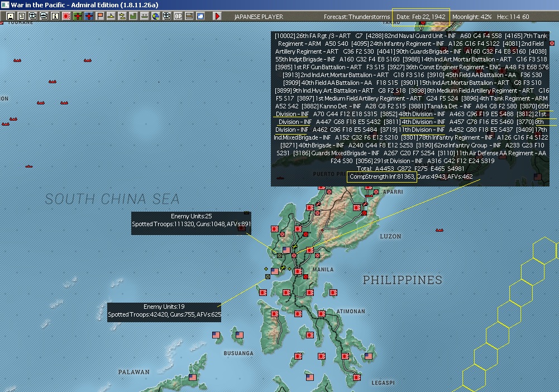Click the Rising Sun flag toolbar icon
This screenshot has height=392, width=559.
[66, 16]
